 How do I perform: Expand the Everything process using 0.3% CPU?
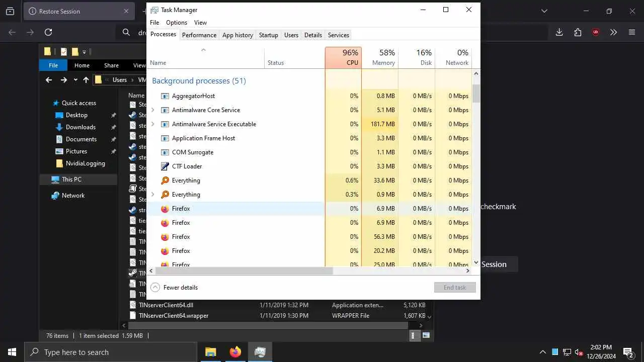coord(153,195)
